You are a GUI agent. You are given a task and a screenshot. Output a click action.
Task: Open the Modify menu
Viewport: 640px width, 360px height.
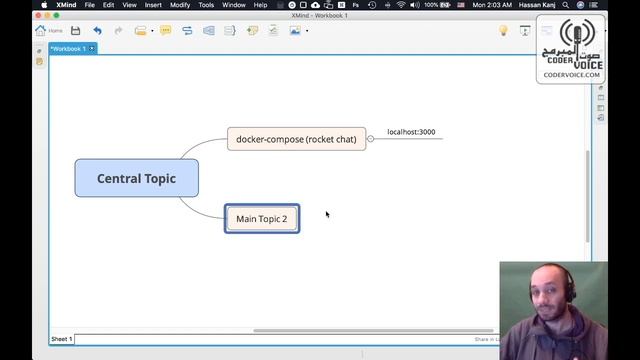(180, 5)
